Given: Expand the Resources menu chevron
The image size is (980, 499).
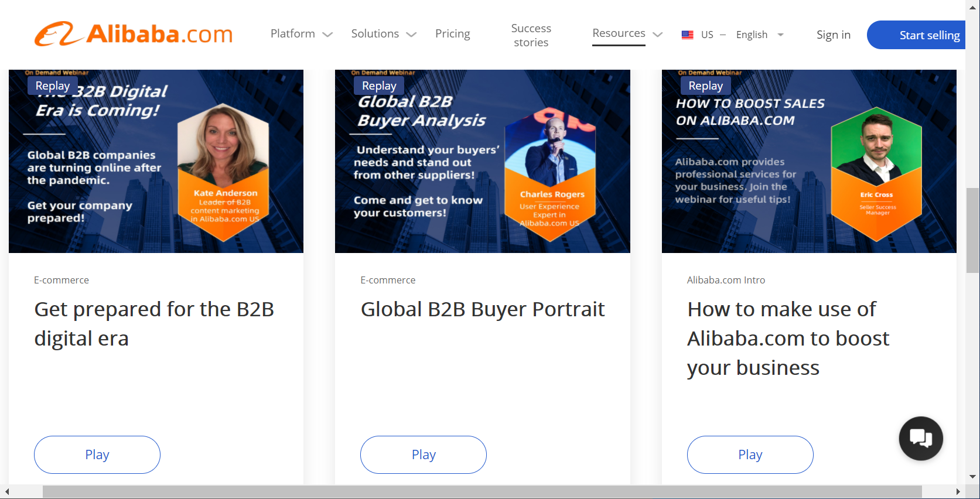Looking at the screenshot, I should click(x=658, y=35).
